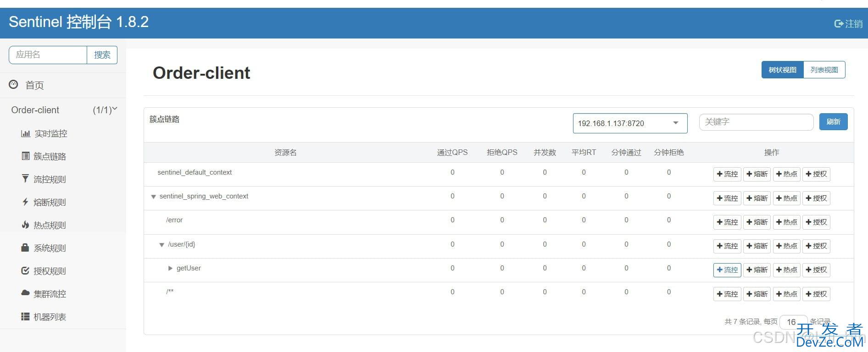868x352 pixels.
Task: Add 热点 rule for /** resource
Action: [787, 294]
